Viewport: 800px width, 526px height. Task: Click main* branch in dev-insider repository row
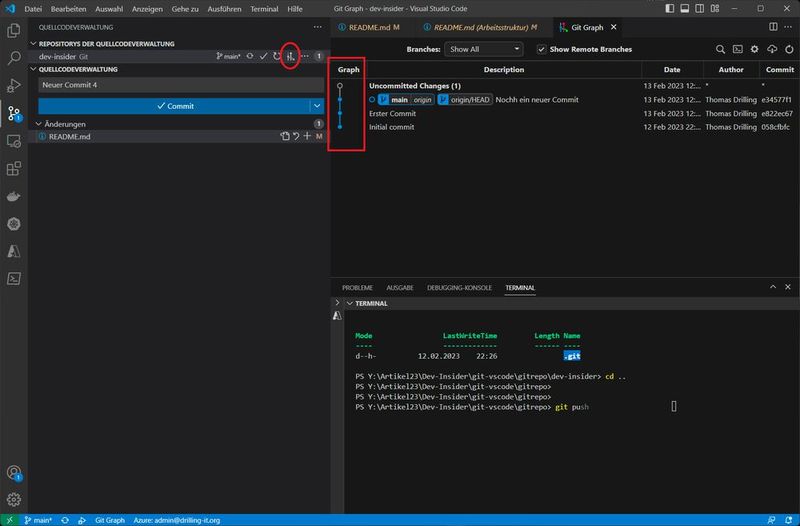click(x=228, y=56)
